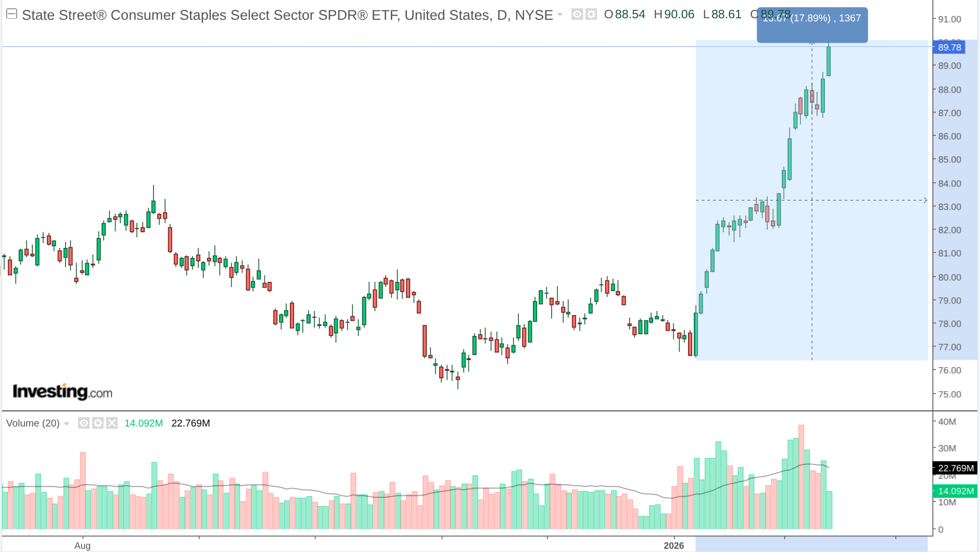Image resolution: width=980 pixels, height=552 pixels.
Task: Click the State Street Consumer Staples ETF title
Action: [287, 15]
